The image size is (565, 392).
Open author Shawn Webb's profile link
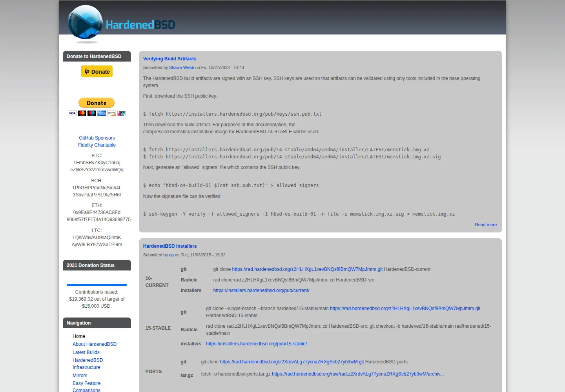pyautogui.click(x=182, y=67)
